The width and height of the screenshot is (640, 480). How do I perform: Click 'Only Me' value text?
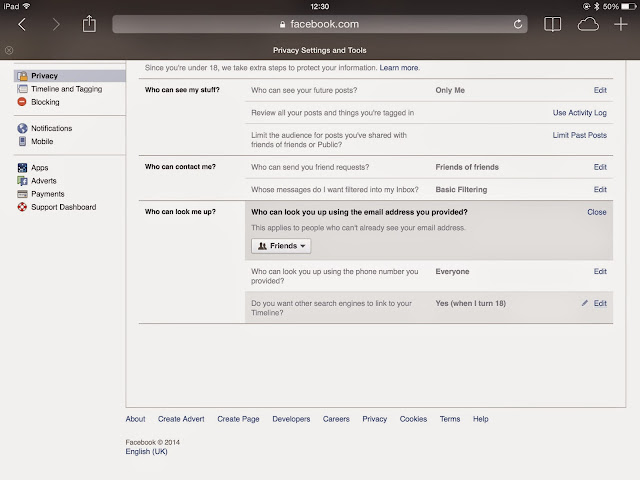tap(450, 90)
